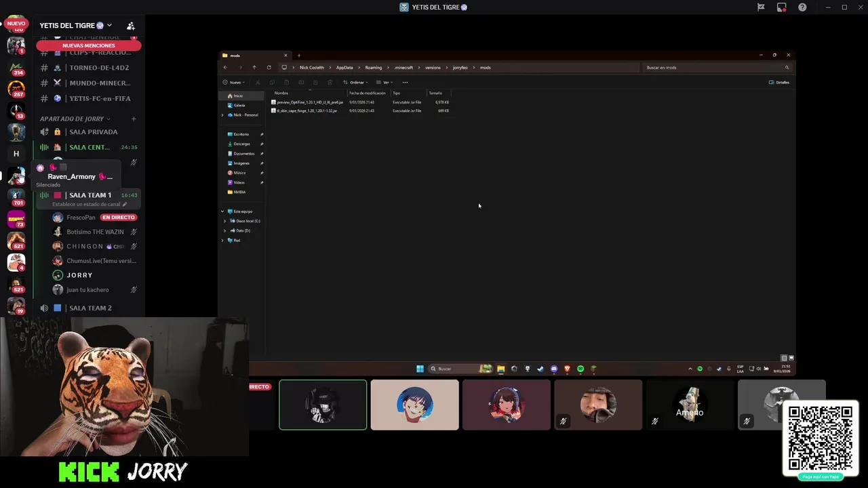This screenshot has width=868, height=488.
Task: Open Discord from the taskbar
Action: tap(554, 369)
